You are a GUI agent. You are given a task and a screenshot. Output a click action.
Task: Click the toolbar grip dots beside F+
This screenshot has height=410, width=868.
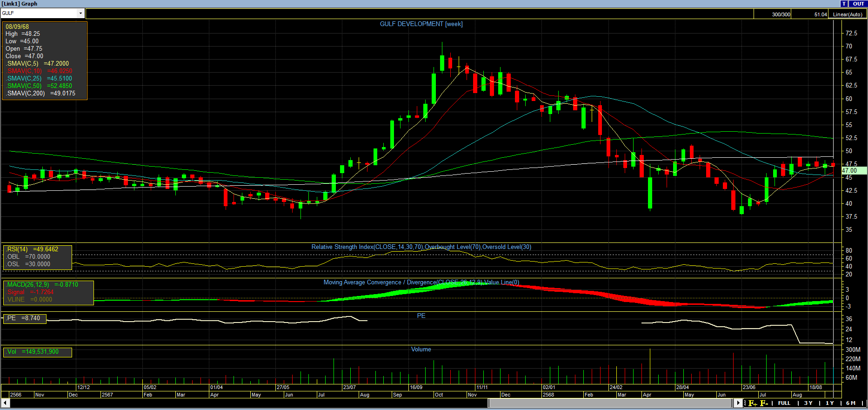click(745, 403)
